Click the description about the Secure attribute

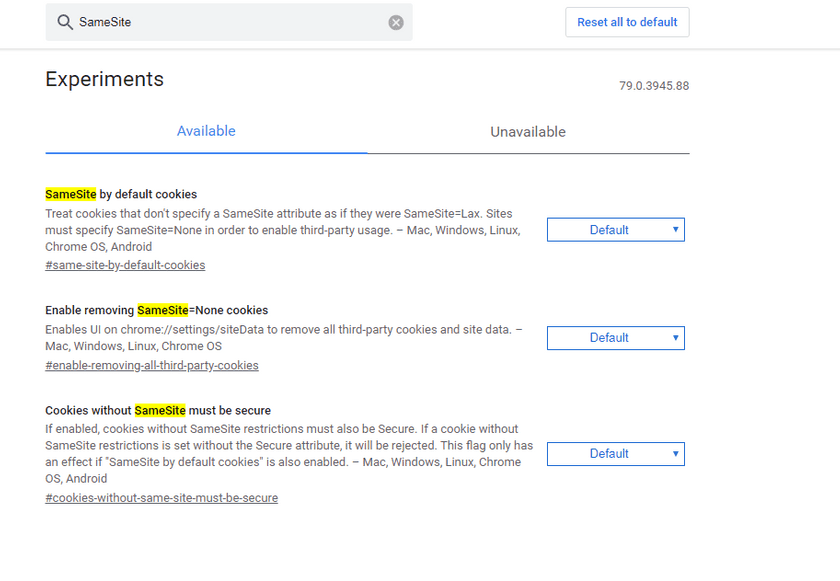[x=288, y=453]
